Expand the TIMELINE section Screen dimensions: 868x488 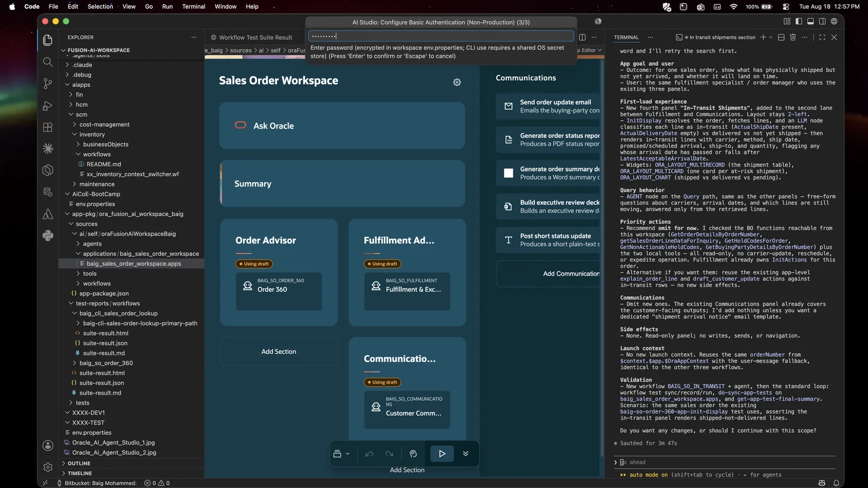point(79,473)
